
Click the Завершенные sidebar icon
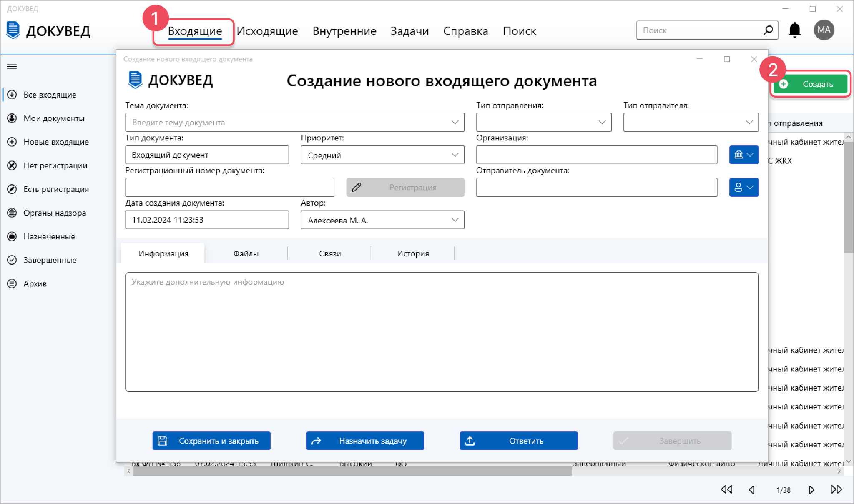coord(12,260)
